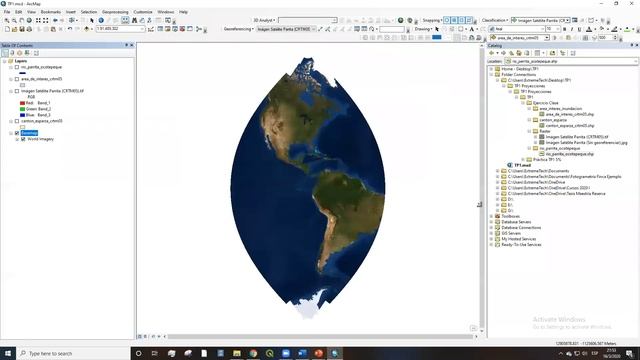Open the File menu
Viewport: 640px width, 360px height.
[x=7, y=12]
